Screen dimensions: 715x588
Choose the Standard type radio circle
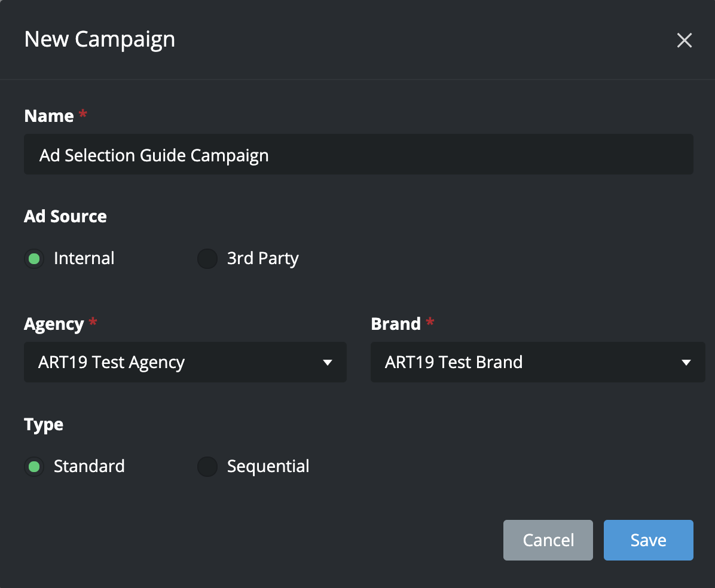point(34,467)
